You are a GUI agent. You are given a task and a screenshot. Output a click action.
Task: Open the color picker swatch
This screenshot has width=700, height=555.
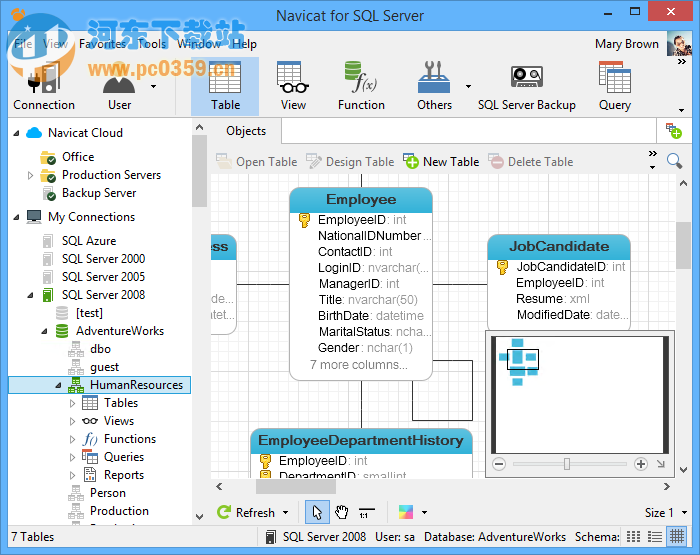coord(406,512)
